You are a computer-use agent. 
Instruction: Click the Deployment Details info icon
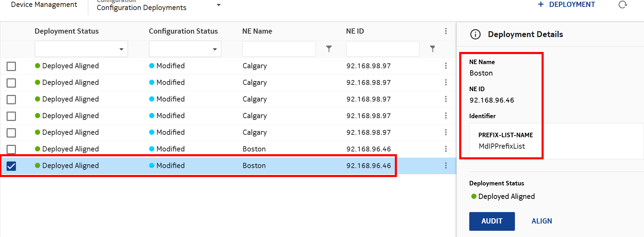tap(475, 34)
